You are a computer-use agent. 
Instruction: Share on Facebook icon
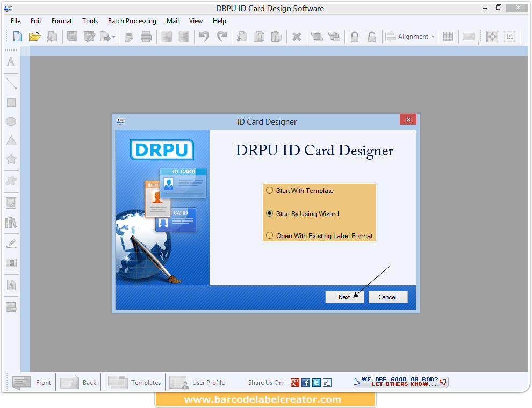[306, 383]
